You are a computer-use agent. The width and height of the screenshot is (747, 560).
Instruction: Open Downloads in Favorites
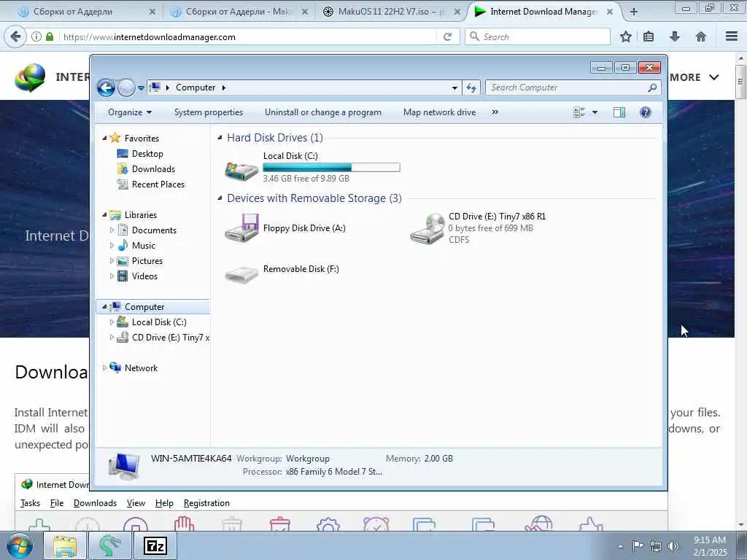(153, 169)
